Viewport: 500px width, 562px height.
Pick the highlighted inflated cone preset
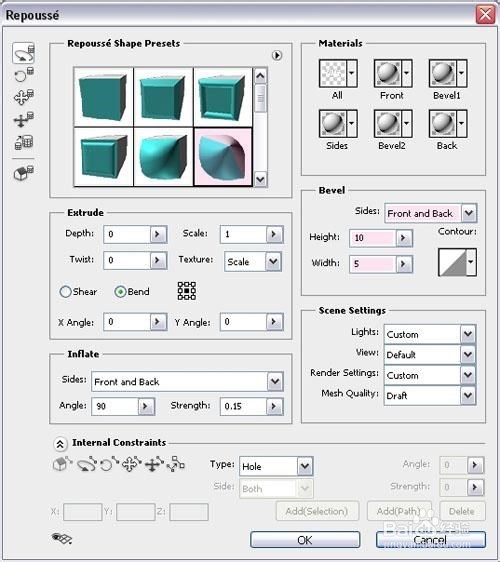coord(223,157)
